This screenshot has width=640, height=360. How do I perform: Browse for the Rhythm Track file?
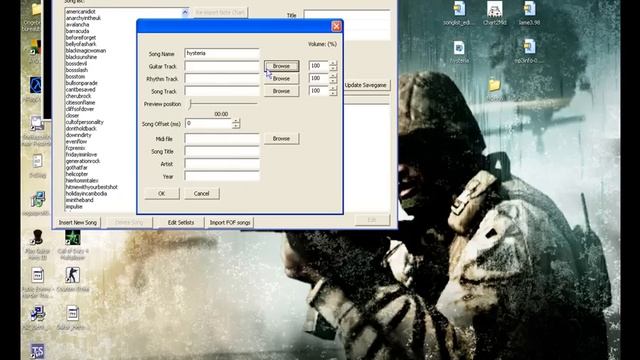(281, 78)
